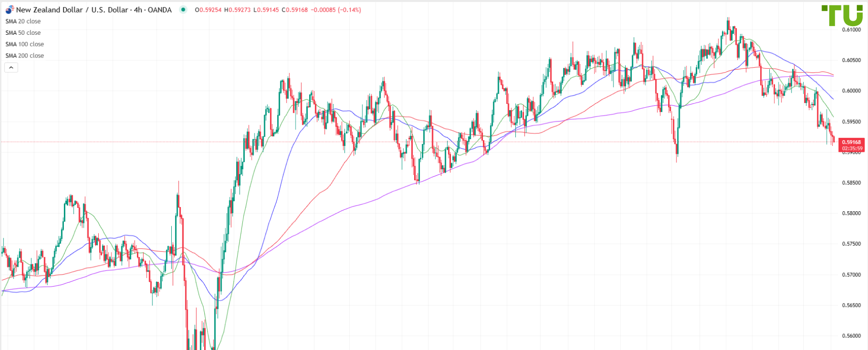
Task: Click the 0.56500 price axis label
Action: click(x=852, y=305)
